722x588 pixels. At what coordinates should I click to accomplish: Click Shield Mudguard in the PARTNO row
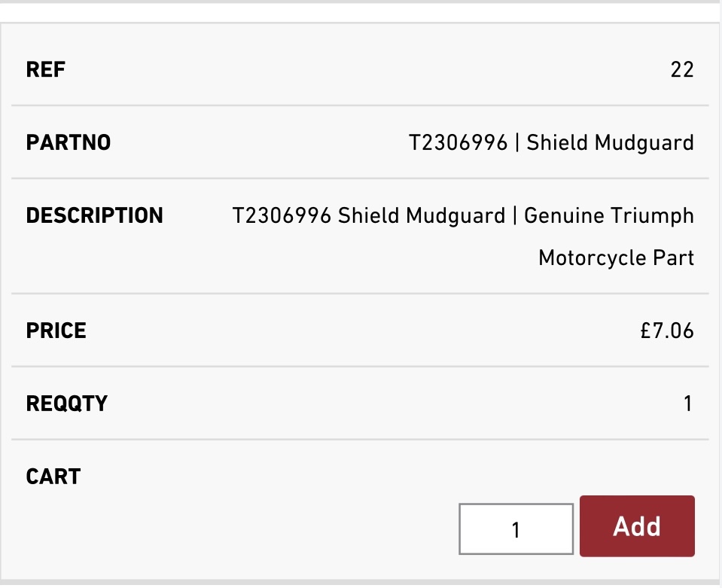610,142
